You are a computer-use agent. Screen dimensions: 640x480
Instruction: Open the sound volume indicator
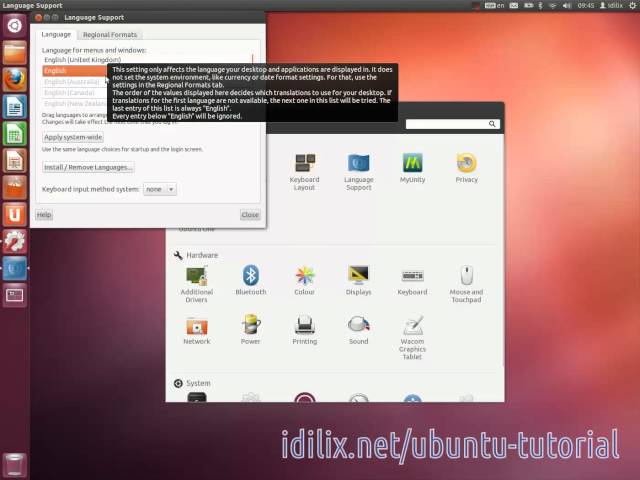click(567, 5)
